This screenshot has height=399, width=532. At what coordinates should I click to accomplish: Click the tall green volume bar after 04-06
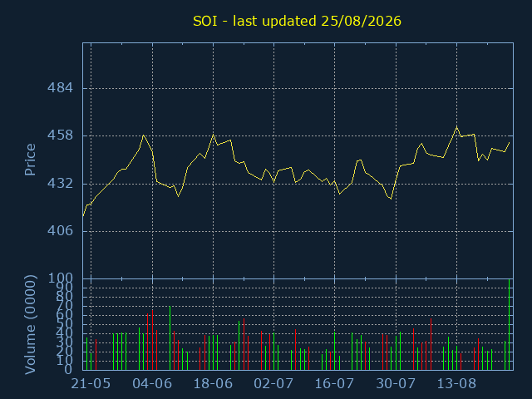[x=170, y=338]
